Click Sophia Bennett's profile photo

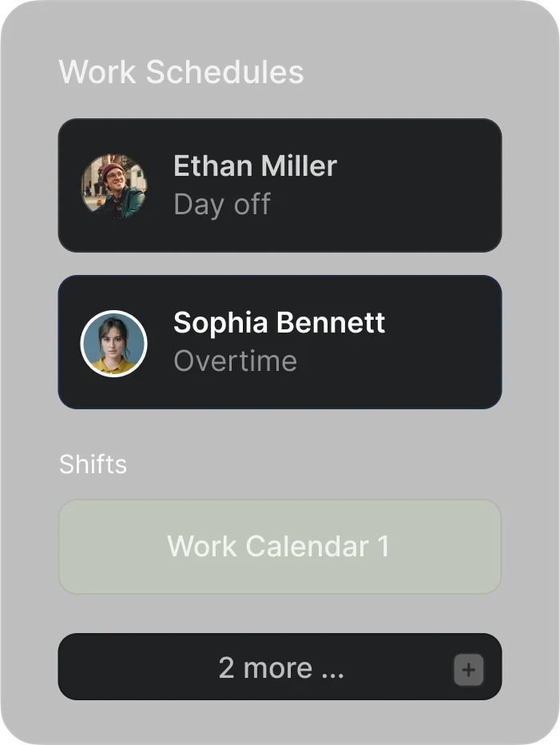tap(114, 344)
